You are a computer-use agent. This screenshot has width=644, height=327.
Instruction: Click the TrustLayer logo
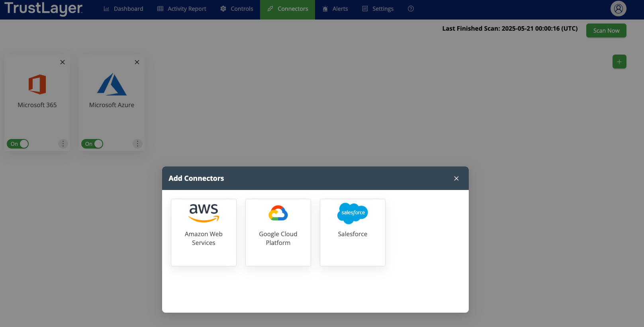(x=43, y=8)
